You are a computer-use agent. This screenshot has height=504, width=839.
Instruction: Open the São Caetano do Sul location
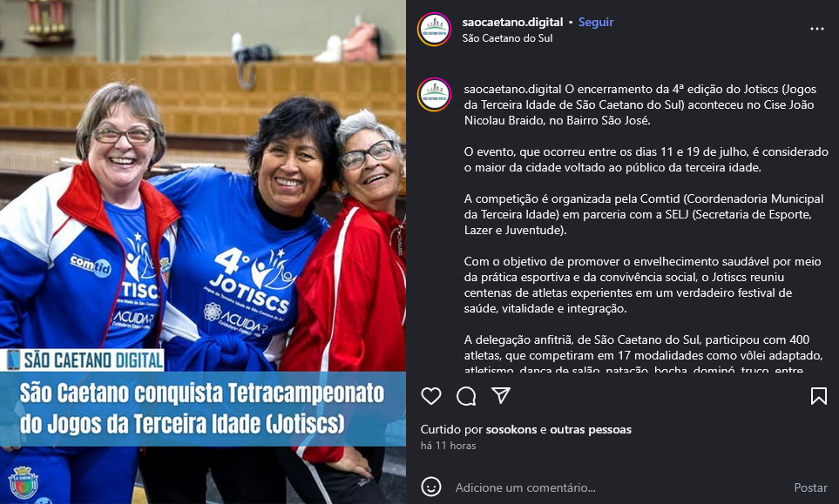(x=507, y=38)
